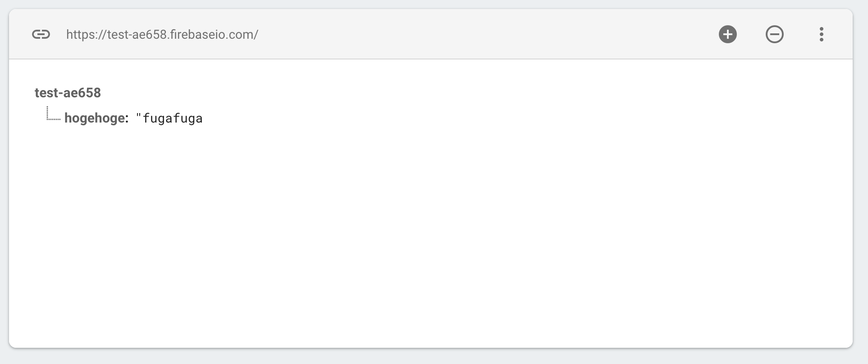This screenshot has height=364, width=868.
Task: Click the chain link icon beside the URL
Action: coord(41,34)
